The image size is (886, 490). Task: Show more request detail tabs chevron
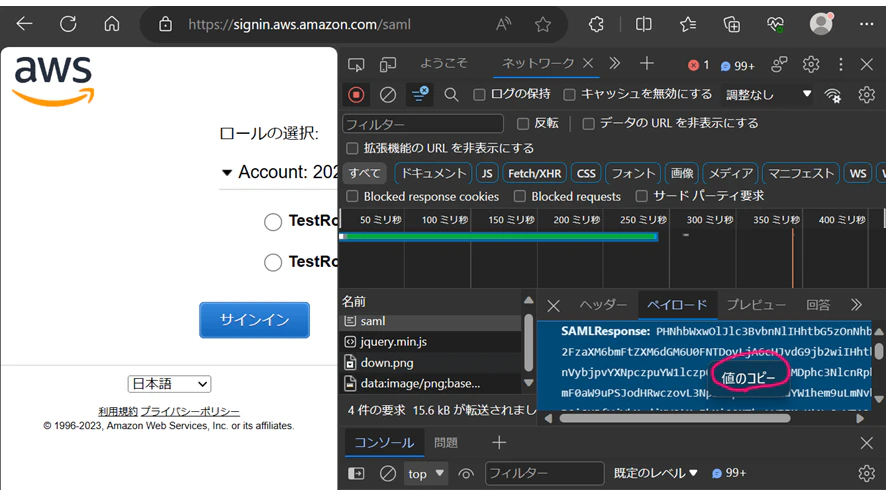[857, 305]
